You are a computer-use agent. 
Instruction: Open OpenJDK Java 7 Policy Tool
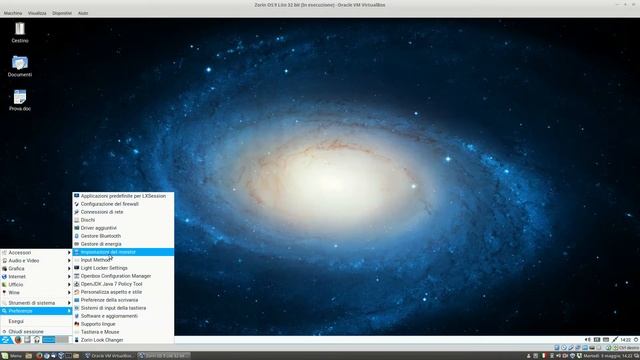tap(123, 284)
